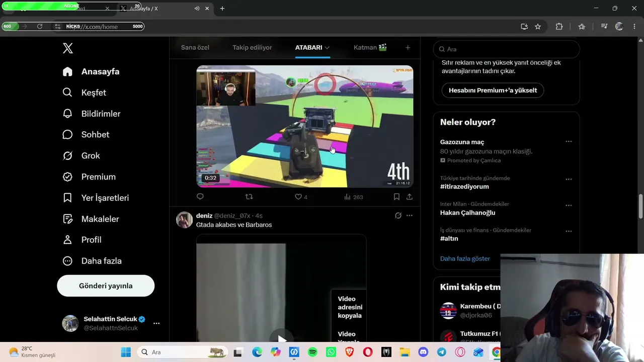
Task: Open the #altın trend
Action: pyautogui.click(x=449, y=239)
